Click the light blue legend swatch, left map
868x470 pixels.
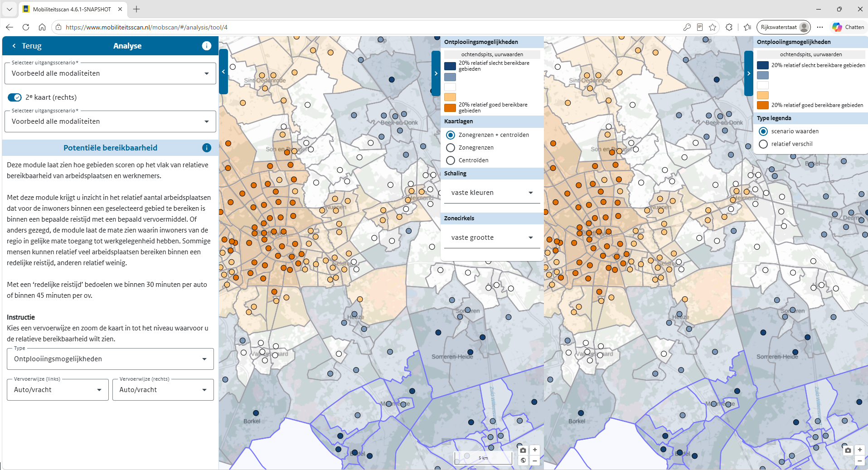click(x=450, y=77)
